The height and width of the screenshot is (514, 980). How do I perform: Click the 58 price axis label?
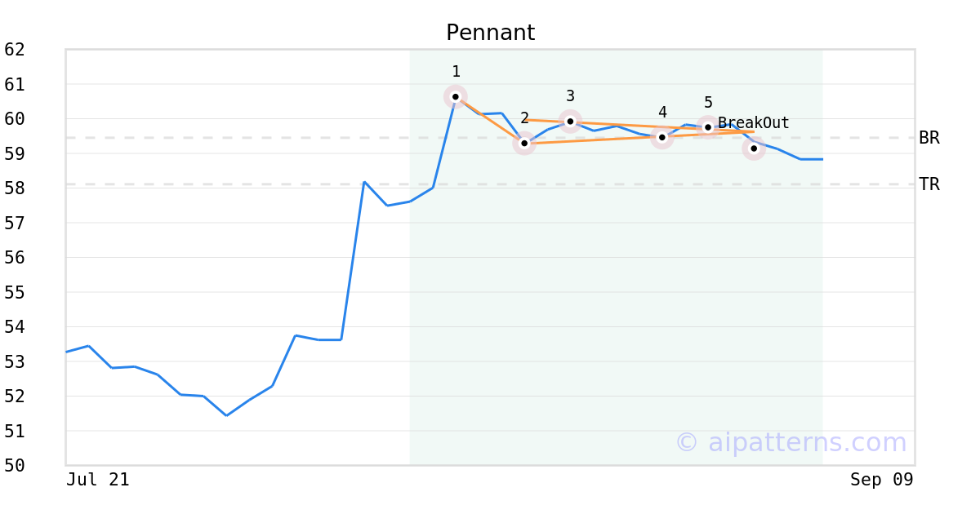(15, 188)
